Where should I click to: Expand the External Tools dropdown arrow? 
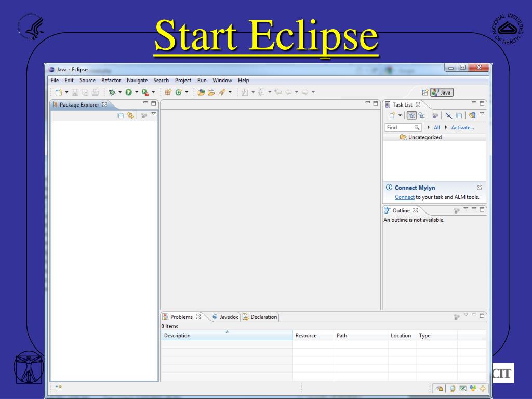[153, 92]
